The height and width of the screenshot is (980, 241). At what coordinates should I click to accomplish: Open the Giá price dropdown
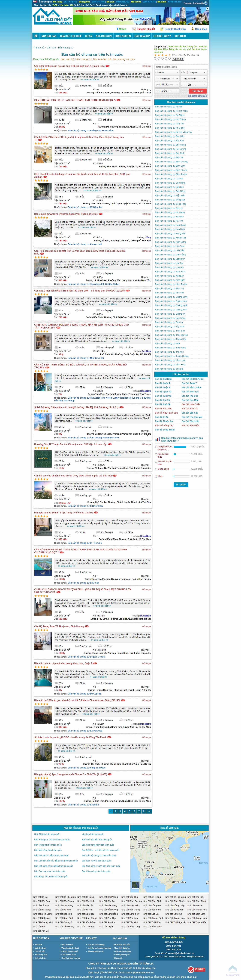point(193,85)
